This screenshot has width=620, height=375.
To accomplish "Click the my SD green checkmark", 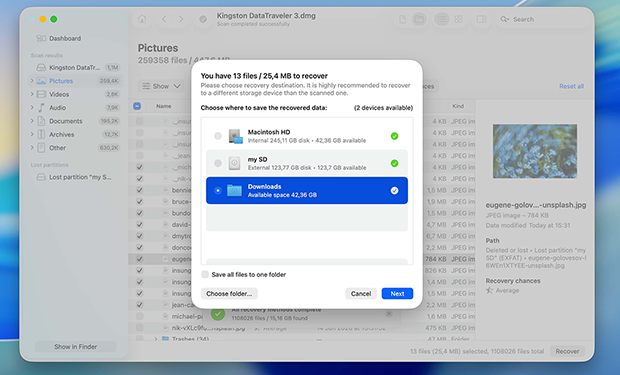I will pyautogui.click(x=394, y=163).
